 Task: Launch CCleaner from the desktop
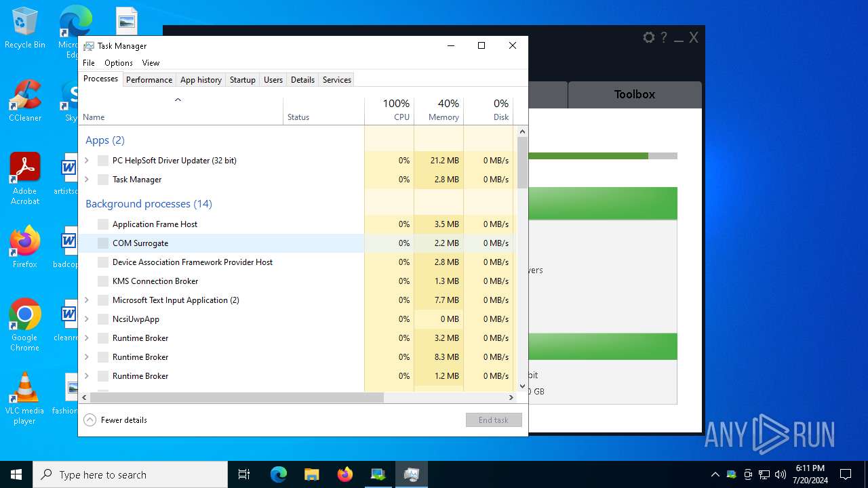(25, 101)
